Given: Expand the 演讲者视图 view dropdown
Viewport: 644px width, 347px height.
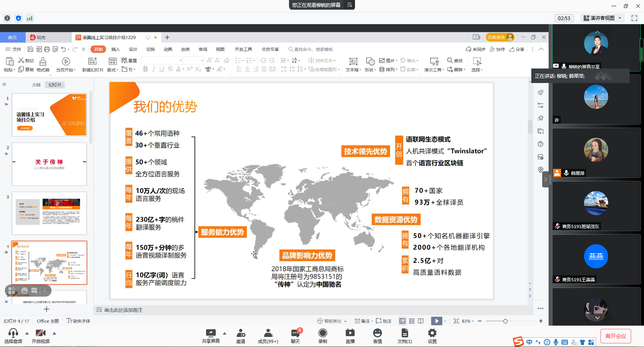Looking at the screenshot, I should click(620, 18).
